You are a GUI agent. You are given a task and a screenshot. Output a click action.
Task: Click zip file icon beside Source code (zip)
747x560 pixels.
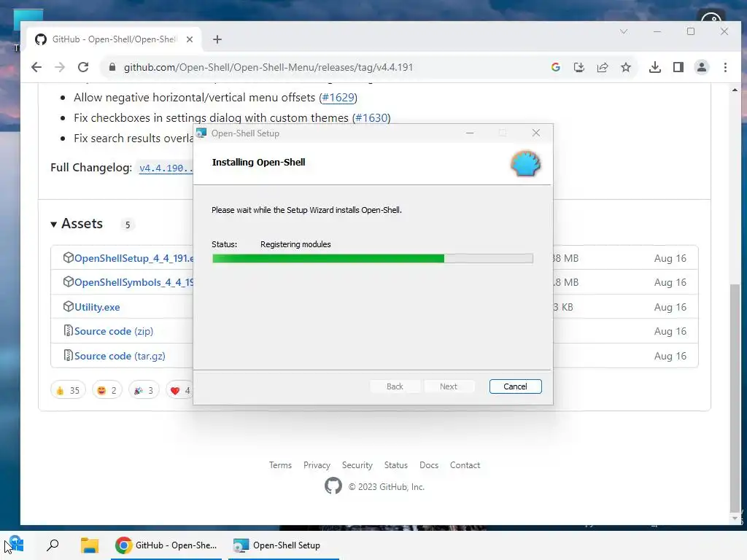coord(68,330)
